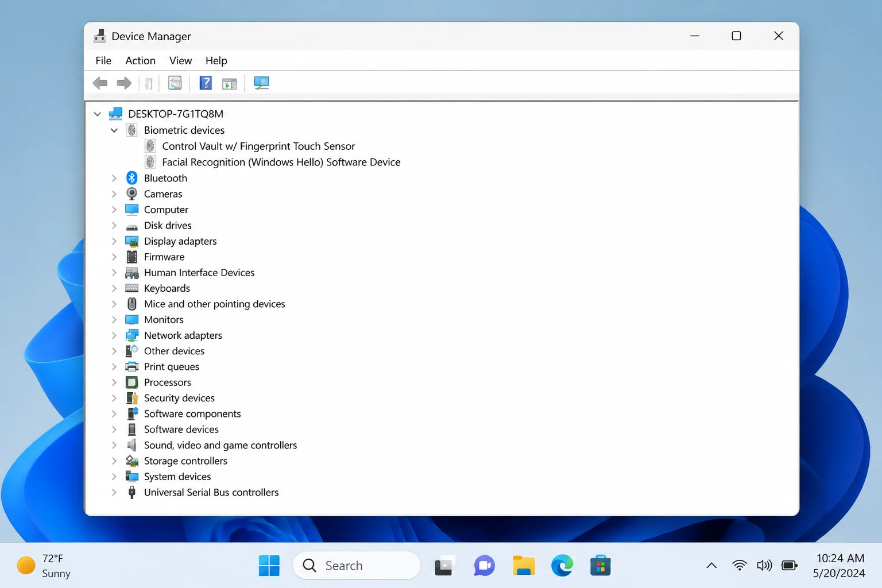
Task: Select the 'Human Interface Devices' label
Action: click(x=199, y=273)
